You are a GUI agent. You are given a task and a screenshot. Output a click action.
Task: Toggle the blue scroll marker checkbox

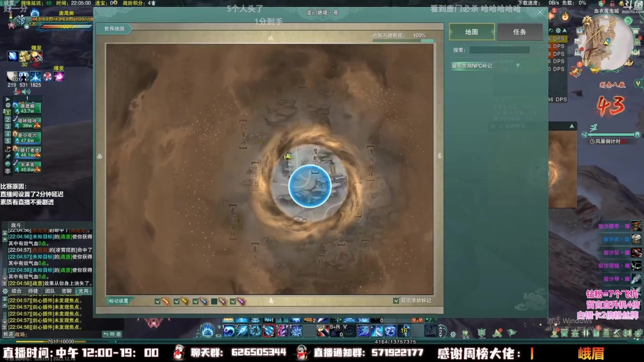(195, 301)
